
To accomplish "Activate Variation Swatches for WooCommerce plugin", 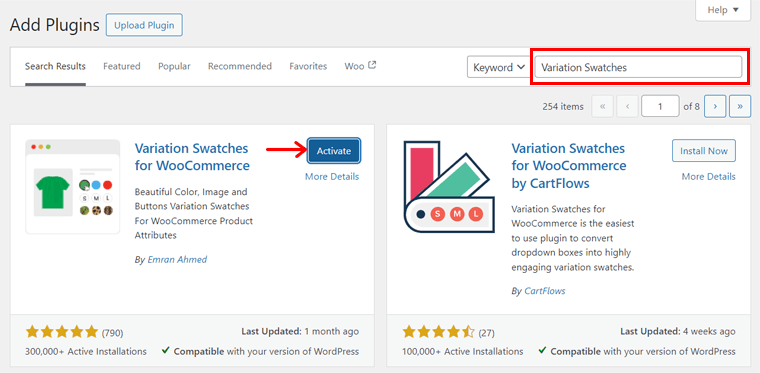I will (333, 151).
